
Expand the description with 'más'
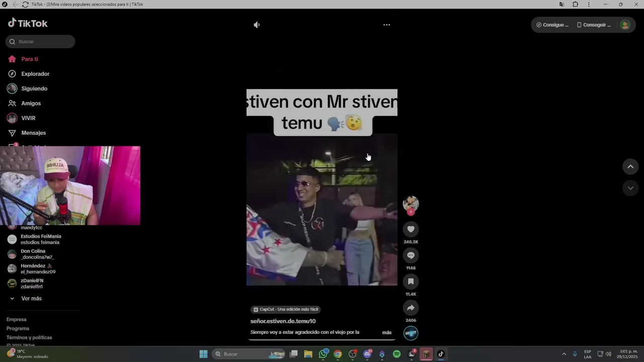pos(386,332)
